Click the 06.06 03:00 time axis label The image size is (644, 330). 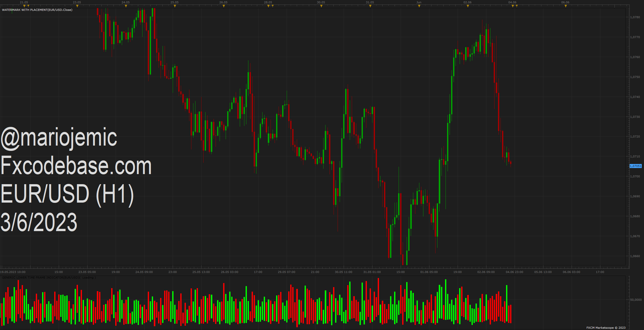pyautogui.click(x=571, y=272)
